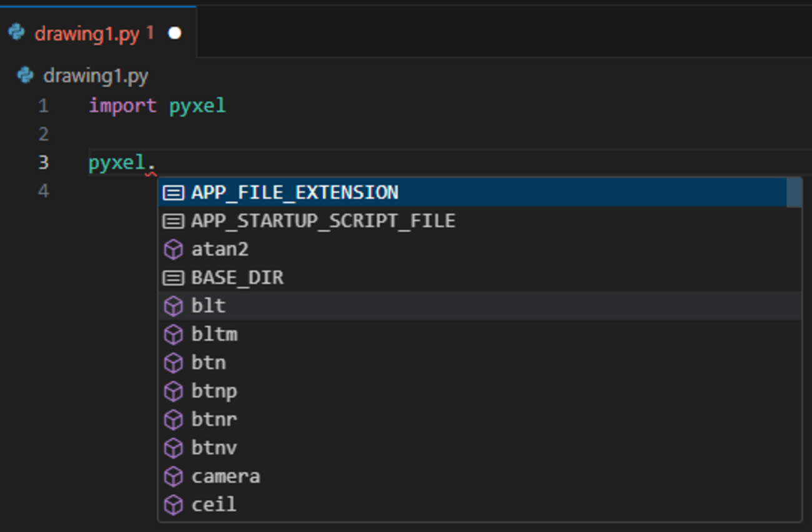Image resolution: width=812 pixels, height=532 pixels.
Task: Click the unsaved dot on drawing1.py tab
Action: tap(175, 33)
